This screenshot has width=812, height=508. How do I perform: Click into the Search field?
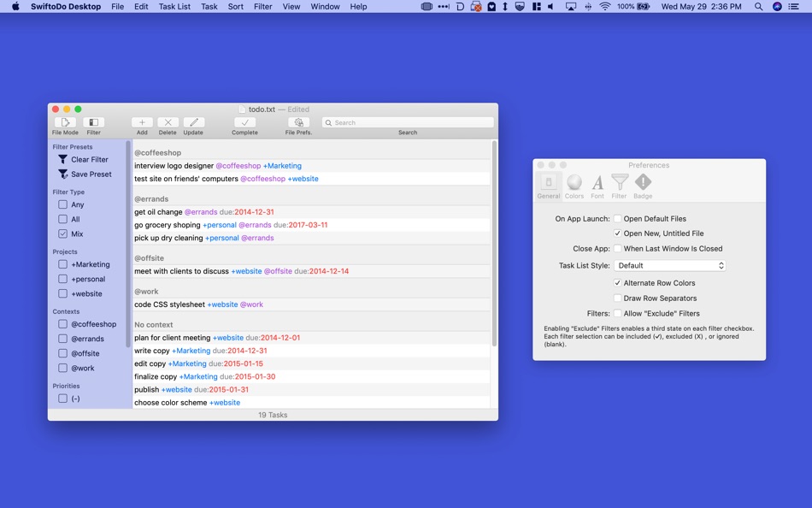[408, 123]
